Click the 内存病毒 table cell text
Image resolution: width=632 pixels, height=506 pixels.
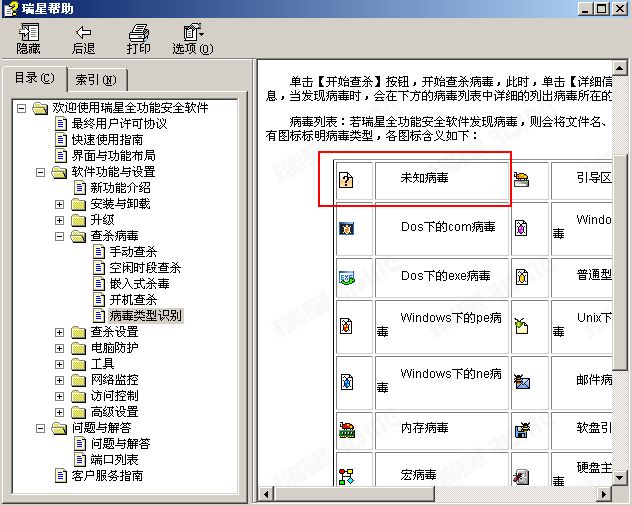coord(424,428)
